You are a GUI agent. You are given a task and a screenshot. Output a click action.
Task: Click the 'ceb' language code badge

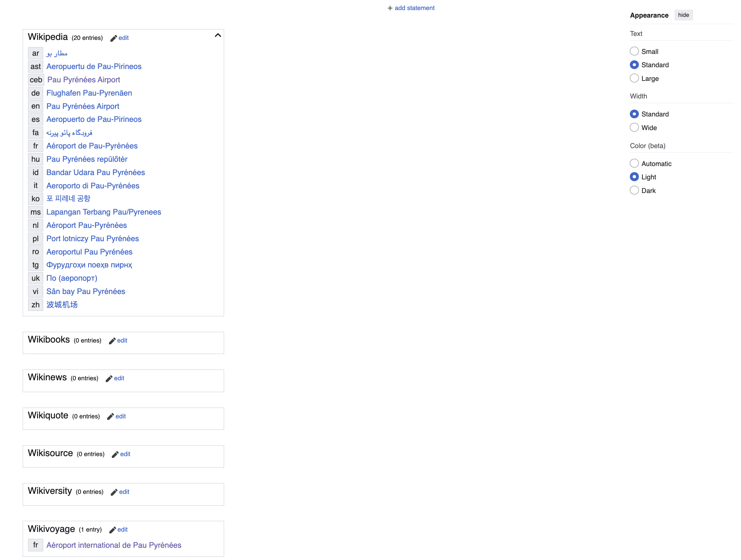pyautogui.click(x=36, y=80)
